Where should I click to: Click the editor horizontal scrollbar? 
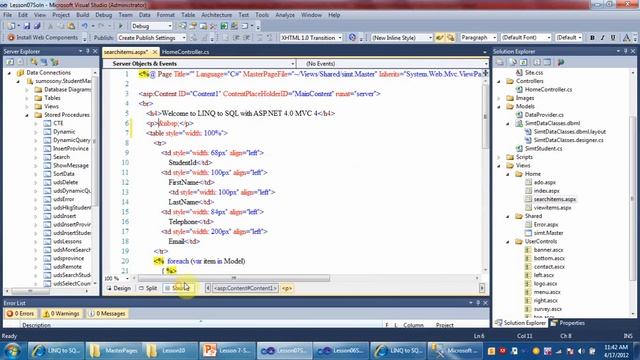tap(233, 278)
